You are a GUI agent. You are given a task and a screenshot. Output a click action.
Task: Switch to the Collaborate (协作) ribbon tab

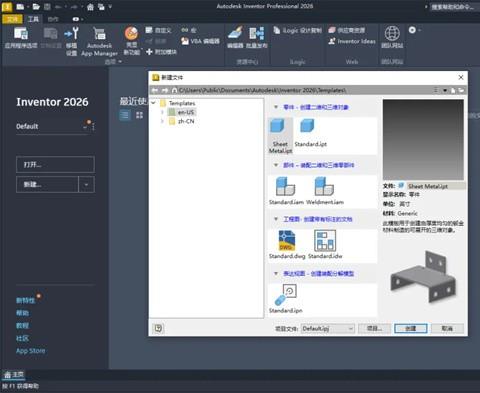53,19
